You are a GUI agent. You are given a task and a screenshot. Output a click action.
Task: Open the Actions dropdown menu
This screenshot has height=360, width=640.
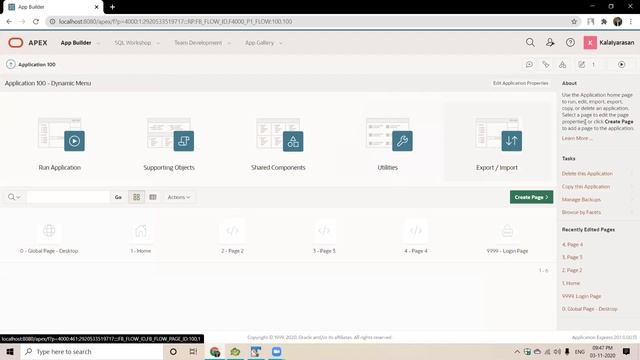point(179,197)
